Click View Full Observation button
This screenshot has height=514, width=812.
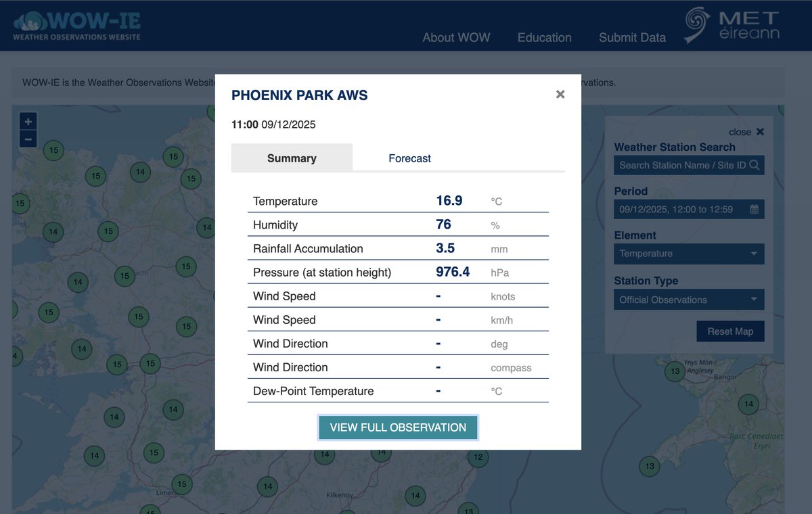398,427
